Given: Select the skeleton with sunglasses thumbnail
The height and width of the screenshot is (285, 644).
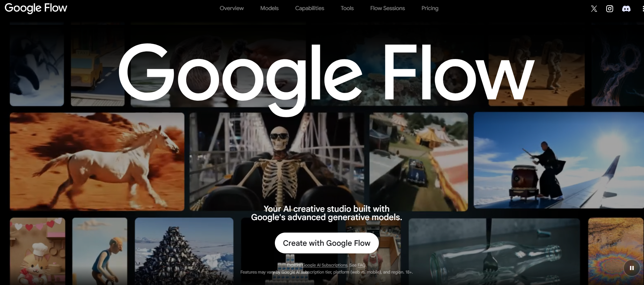Looking at the screenshot, I should point(277,161).
